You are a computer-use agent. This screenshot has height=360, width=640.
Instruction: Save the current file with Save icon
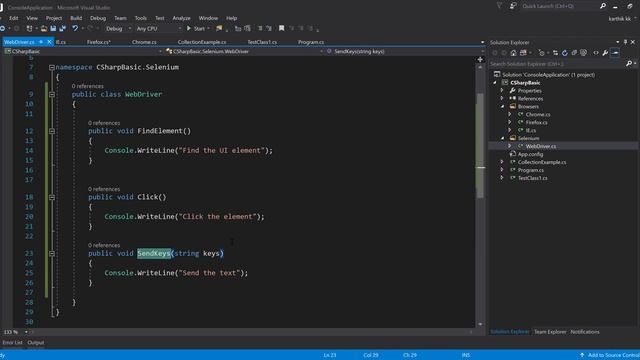pyautogui.click(x=53, y=29)
